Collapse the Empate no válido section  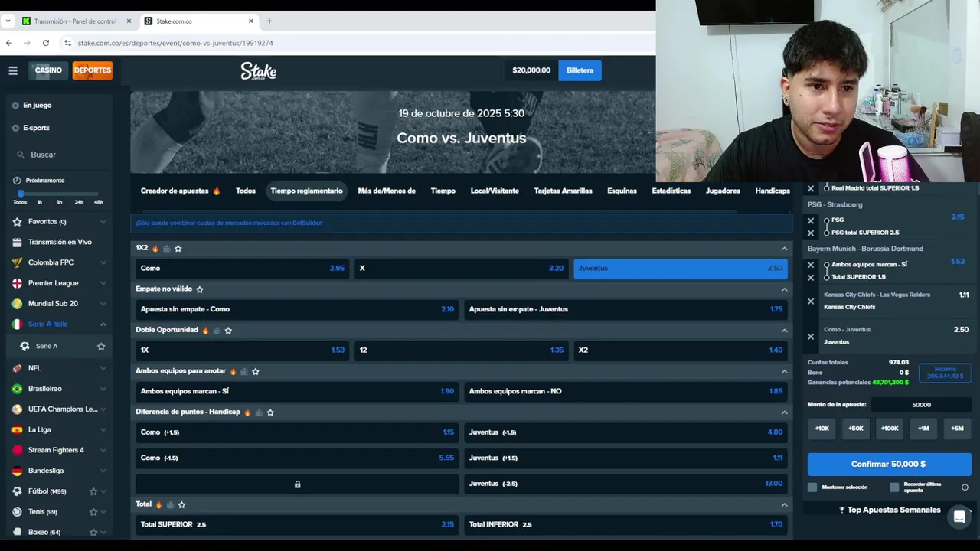(784, 289)
